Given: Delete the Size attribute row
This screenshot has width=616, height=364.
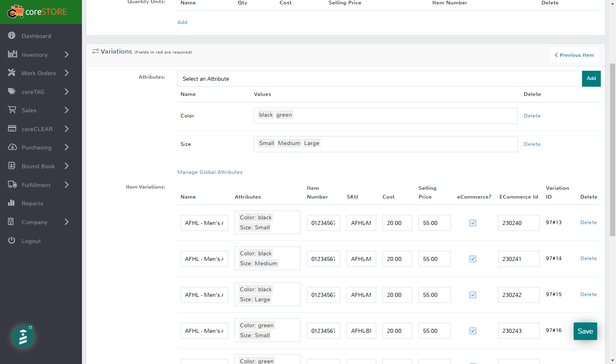Looking at the screenshot, I should point(532,144).
